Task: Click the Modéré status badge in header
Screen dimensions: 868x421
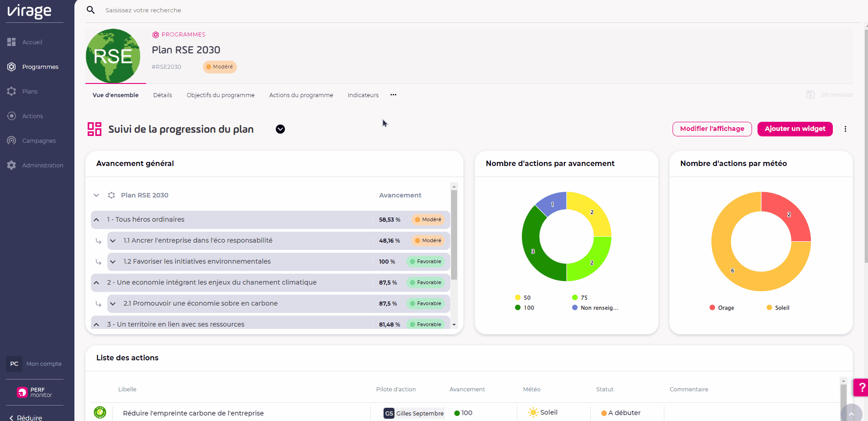Action: 220,67
